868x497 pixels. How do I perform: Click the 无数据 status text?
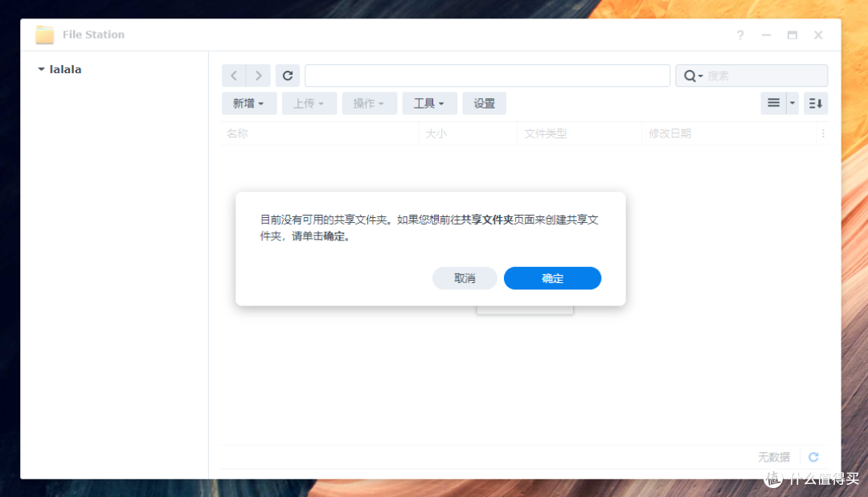774,457
